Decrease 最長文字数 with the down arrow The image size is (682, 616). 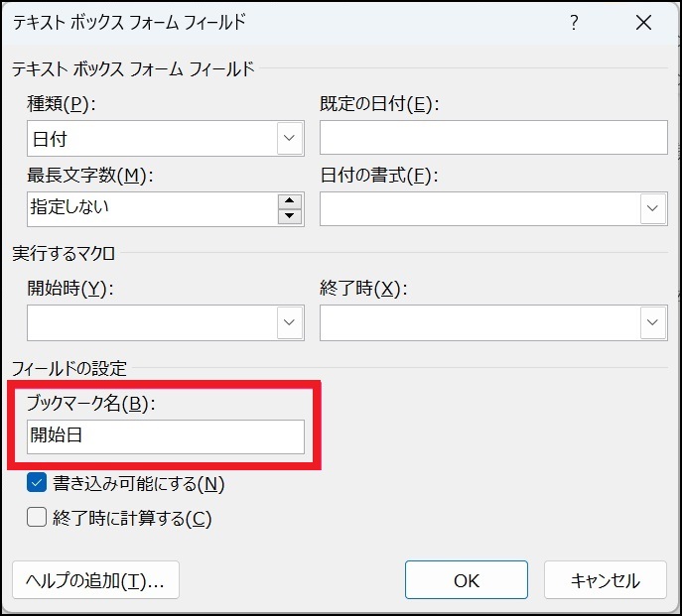tap(290, 216)
